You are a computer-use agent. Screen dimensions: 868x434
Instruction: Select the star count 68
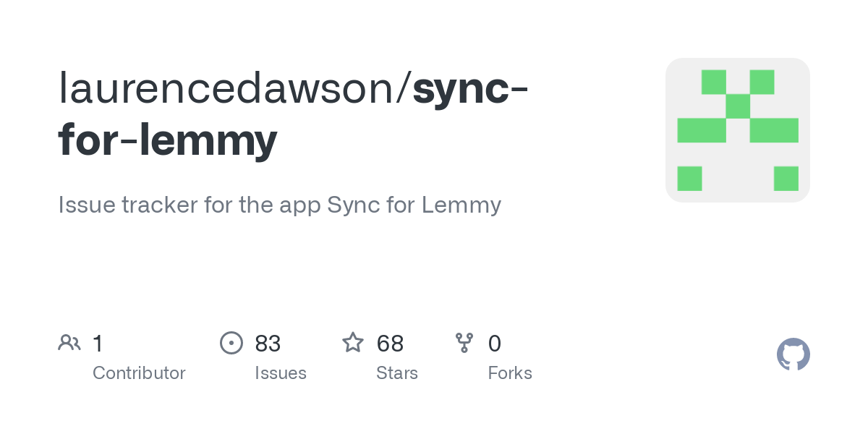(x=390, y=343)
